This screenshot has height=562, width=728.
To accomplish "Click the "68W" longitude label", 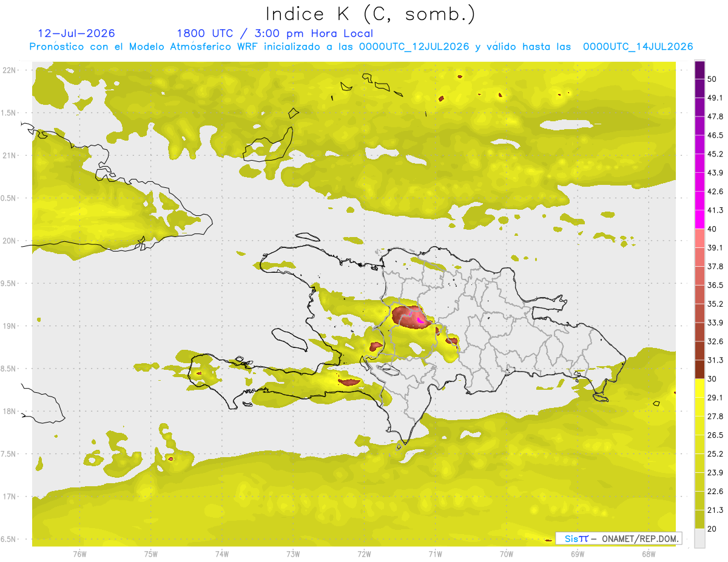I will coord(649,554).
